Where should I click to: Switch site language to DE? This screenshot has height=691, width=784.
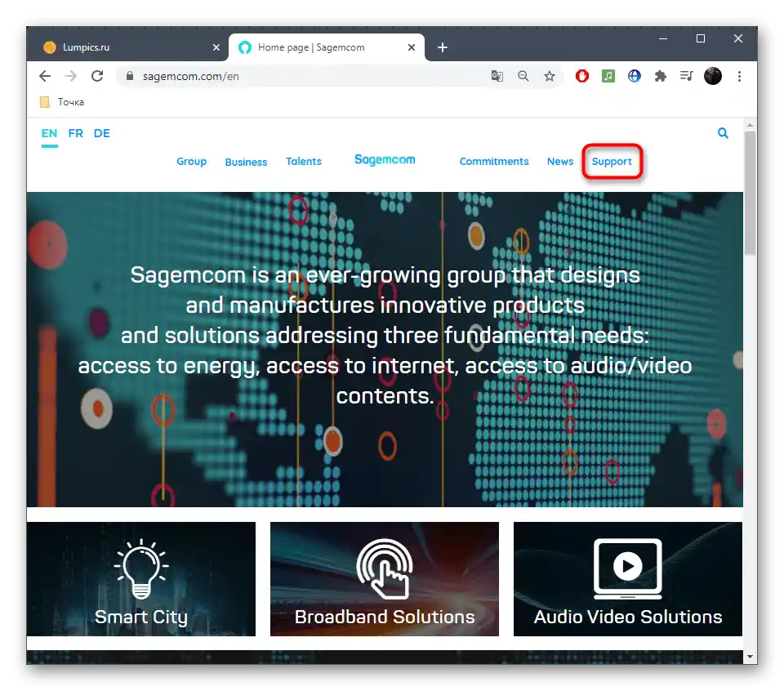pos(102,133)
